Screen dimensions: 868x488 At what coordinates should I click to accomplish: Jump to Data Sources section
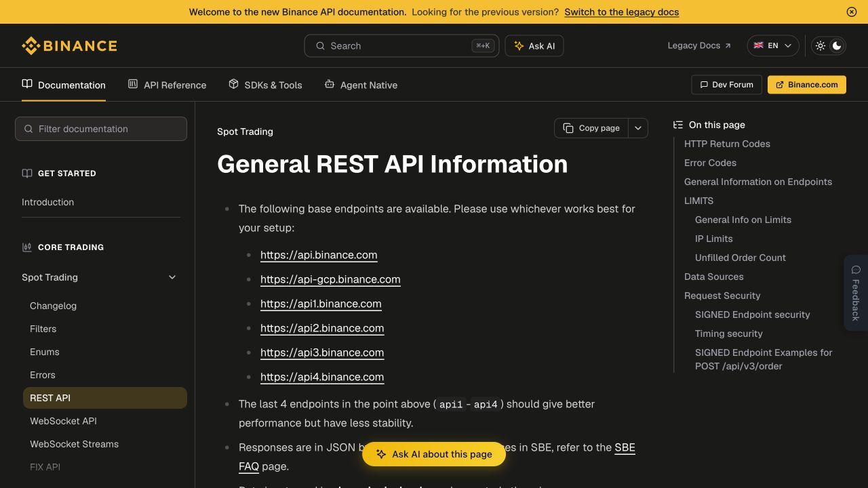[x=714, y=277]
